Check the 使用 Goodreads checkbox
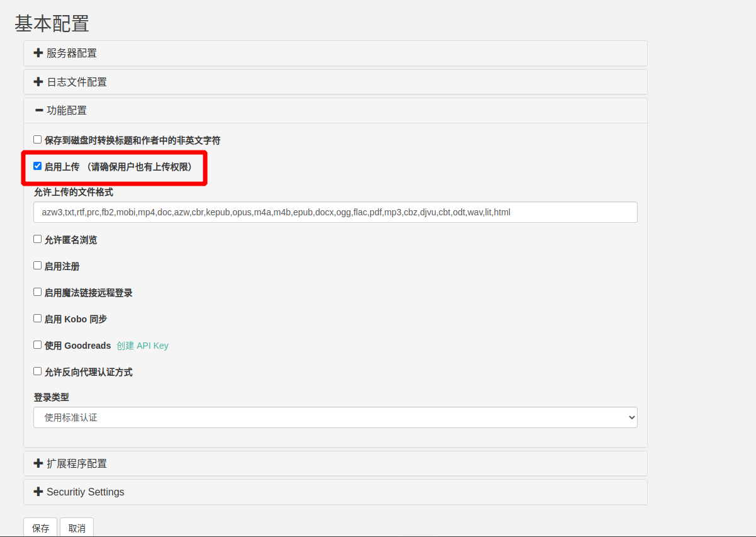Screen dimensions: 756x537 pos(38,345)
